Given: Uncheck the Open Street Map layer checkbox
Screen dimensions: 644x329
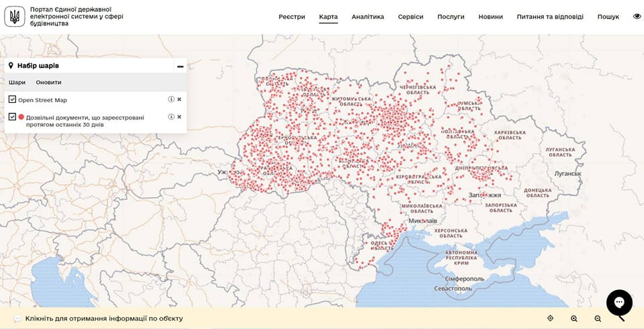Looking at the screenshot, I should click(12, 99).
